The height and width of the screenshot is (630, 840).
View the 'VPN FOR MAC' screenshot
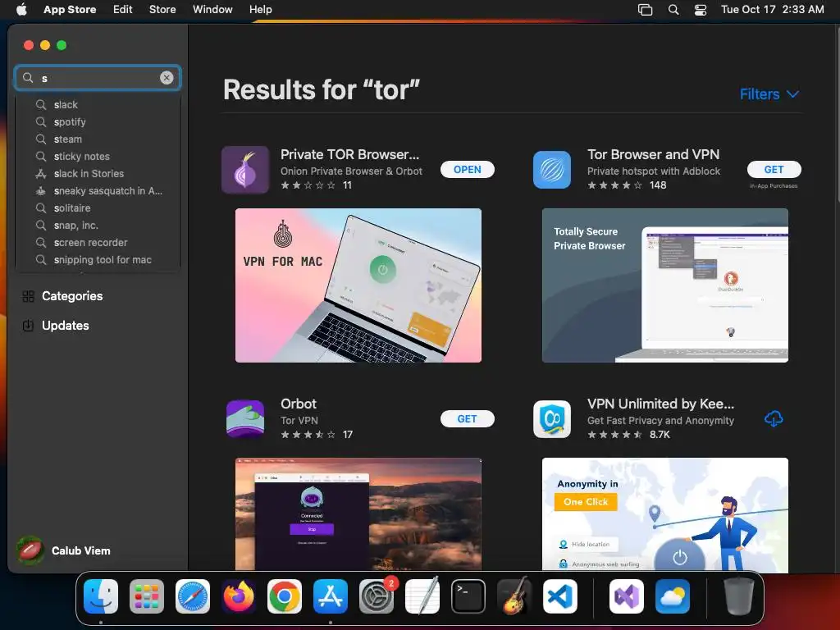[x=358, y=285]
